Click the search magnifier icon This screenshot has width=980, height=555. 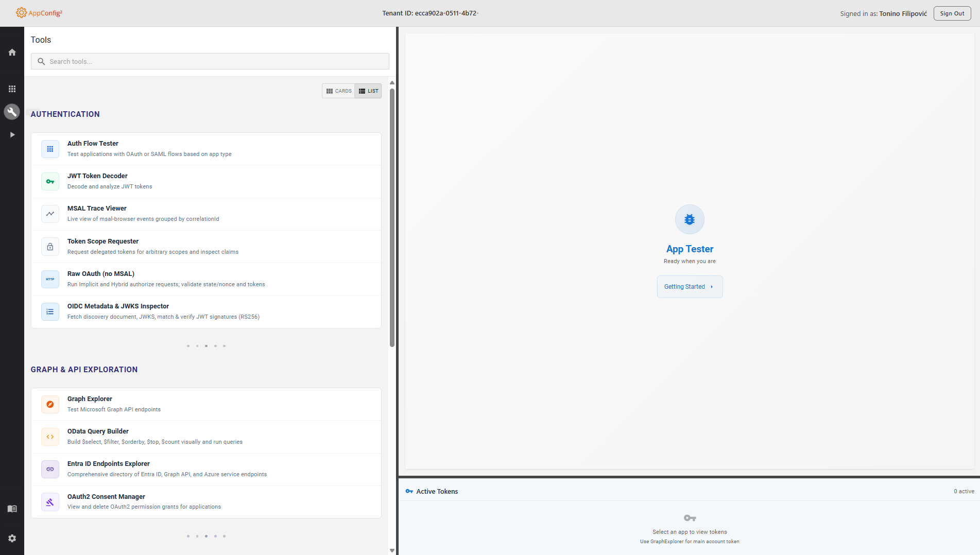[x=41, y=61]
